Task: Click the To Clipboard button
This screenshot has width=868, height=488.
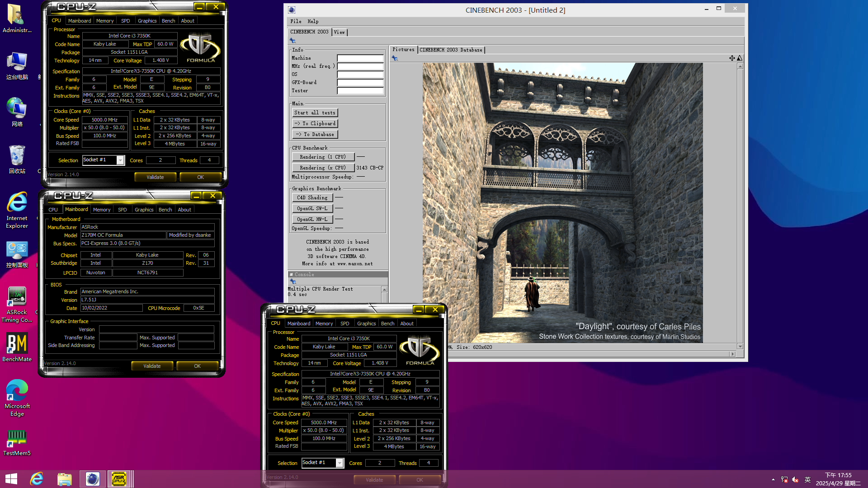Action: tap(315, 123)
